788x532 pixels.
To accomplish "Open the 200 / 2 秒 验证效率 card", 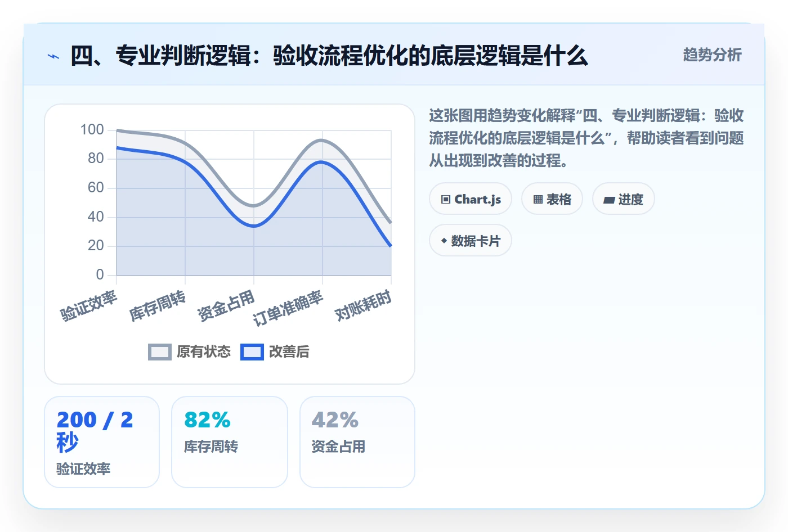I will (x=102, y=442).
